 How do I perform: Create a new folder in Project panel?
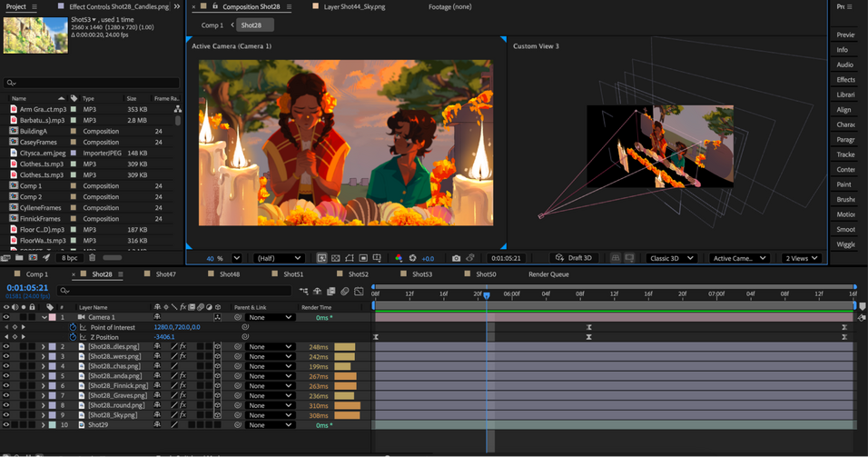[x=19, y=258]
